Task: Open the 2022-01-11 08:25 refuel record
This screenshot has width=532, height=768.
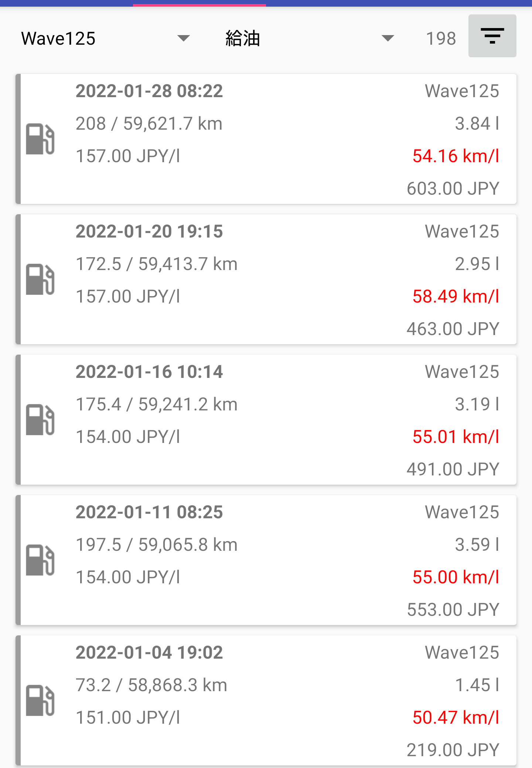Action: [x=266, y=560]
